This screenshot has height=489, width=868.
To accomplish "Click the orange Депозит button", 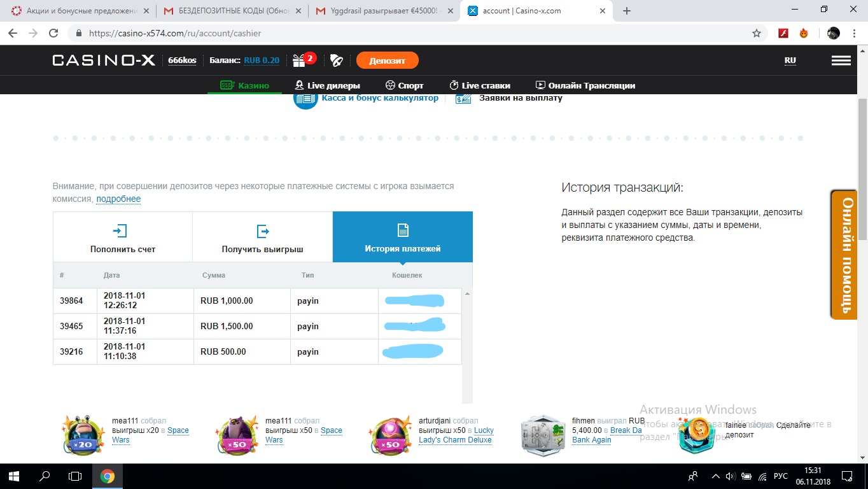I will click(x=388, y=60).
